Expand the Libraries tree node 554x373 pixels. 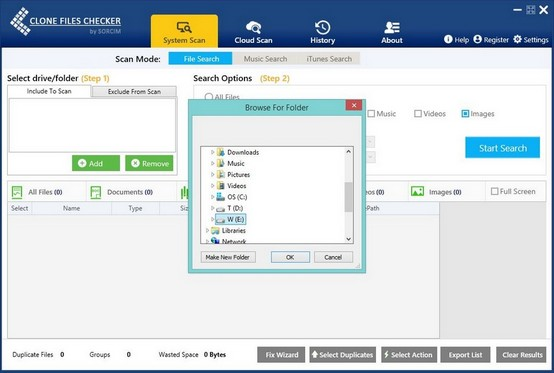coord(207,230)
